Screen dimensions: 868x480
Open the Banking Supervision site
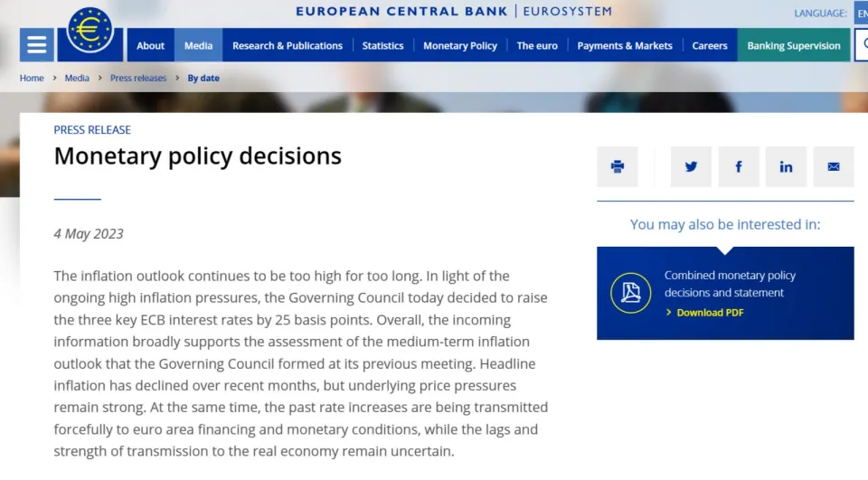click(x=793, y=45)
